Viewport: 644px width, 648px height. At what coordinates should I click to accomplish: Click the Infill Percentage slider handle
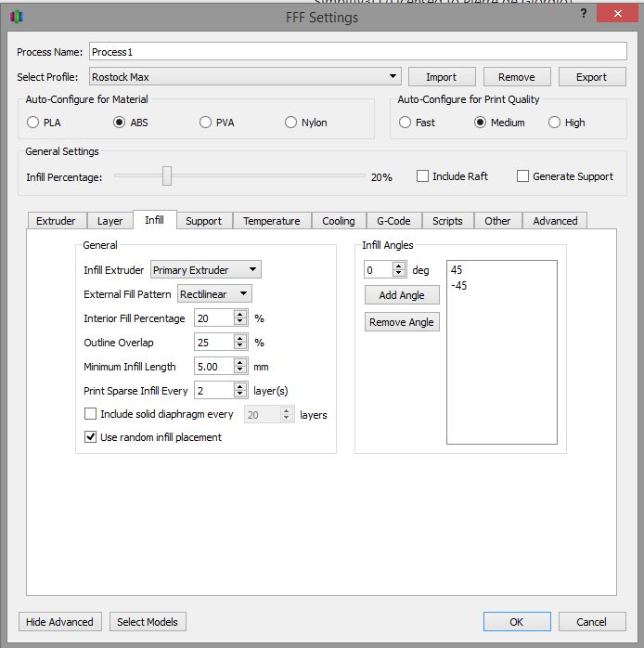click(x=167, y=176)
